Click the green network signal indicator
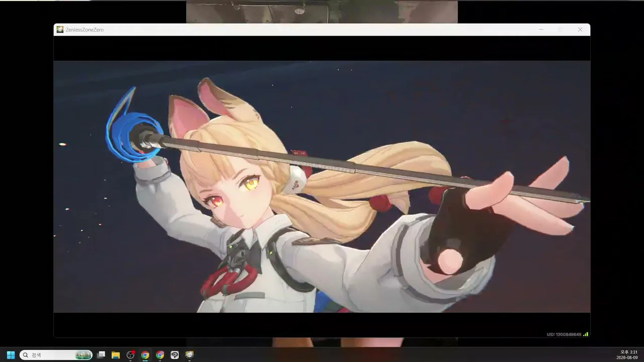 coord(586,334)
